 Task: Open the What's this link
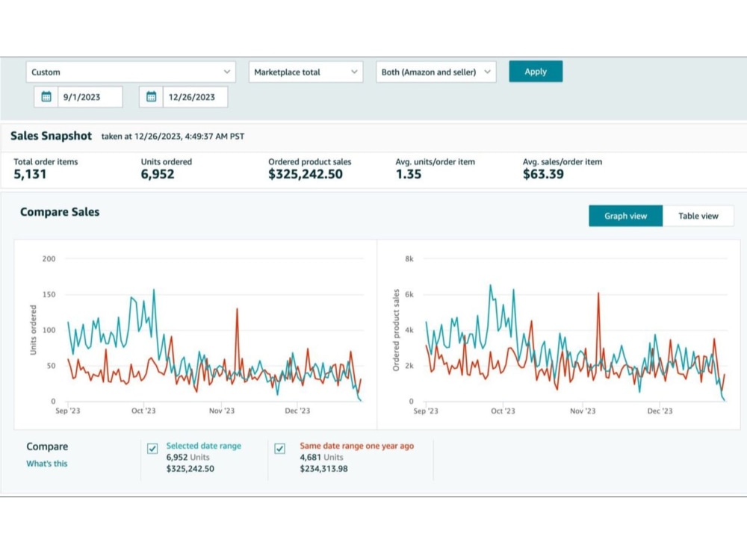click(46, 464)
